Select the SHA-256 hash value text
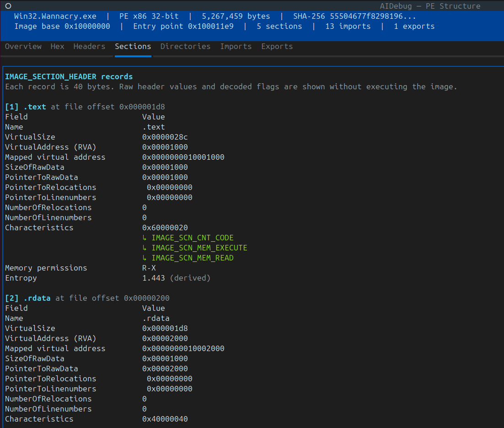This screenshot has height=428, width=504. point(373,16)
